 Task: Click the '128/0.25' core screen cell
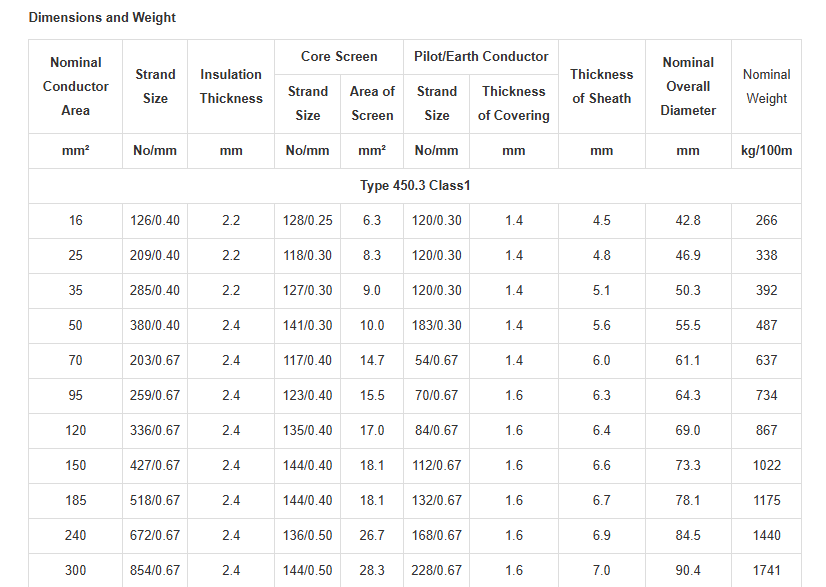click(308, 220)
